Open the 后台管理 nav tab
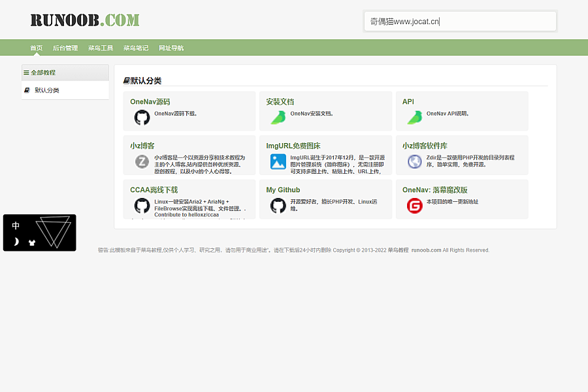The image size is (588, 392). coord(65,48)
